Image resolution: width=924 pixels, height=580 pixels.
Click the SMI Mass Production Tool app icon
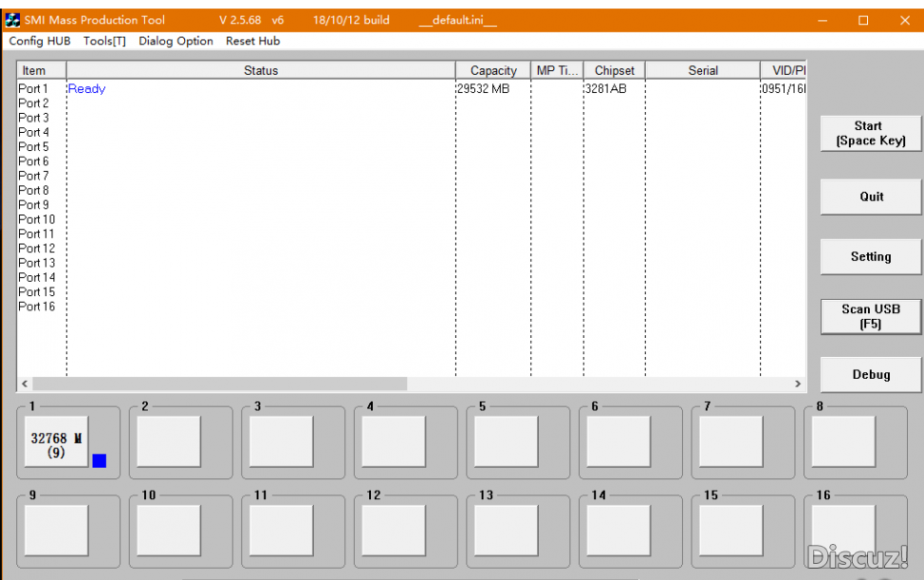point(12,20)
